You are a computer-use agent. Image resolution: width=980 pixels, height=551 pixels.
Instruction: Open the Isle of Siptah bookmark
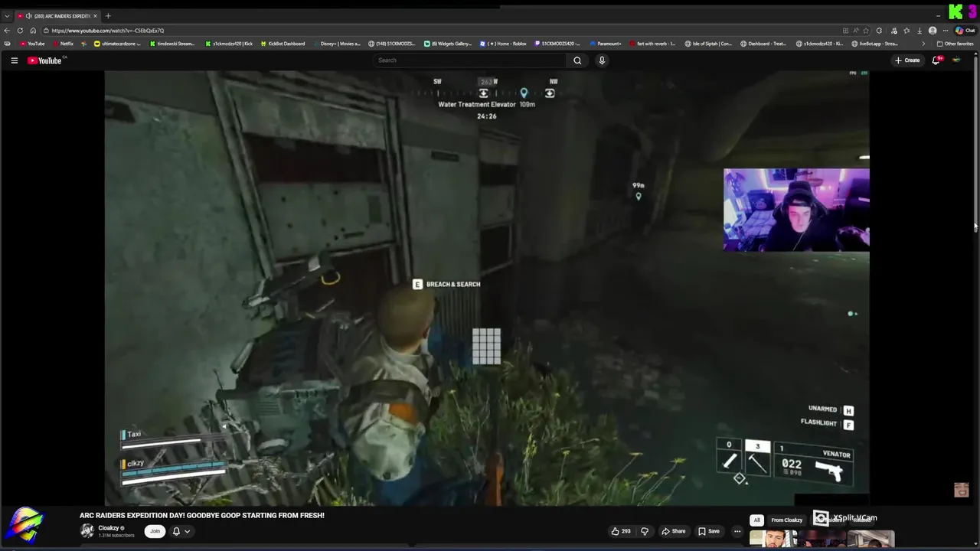(709, 44)
